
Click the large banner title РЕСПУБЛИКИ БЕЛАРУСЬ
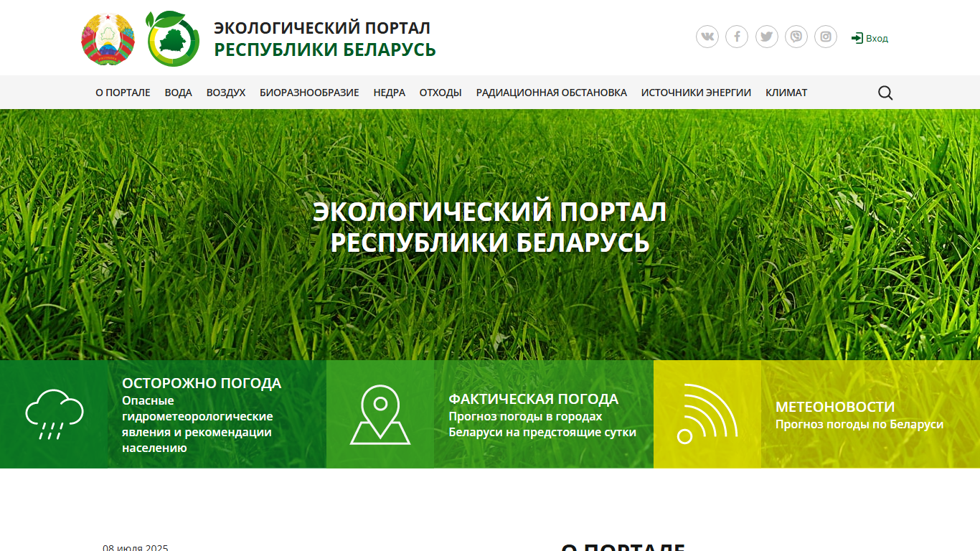coord(490,242)
